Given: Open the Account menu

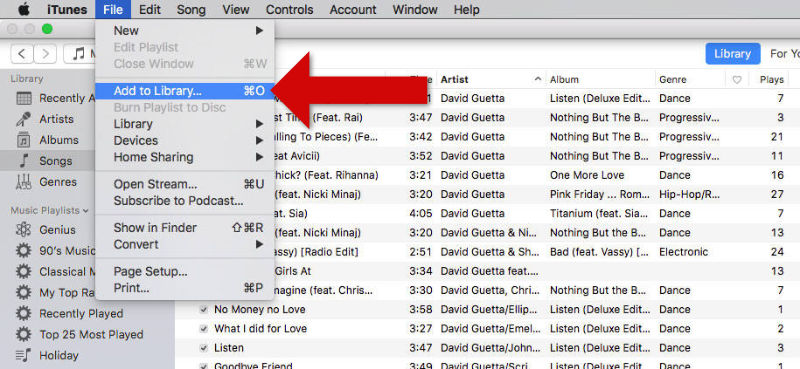Looking at the screenshot, I should 353,10.
